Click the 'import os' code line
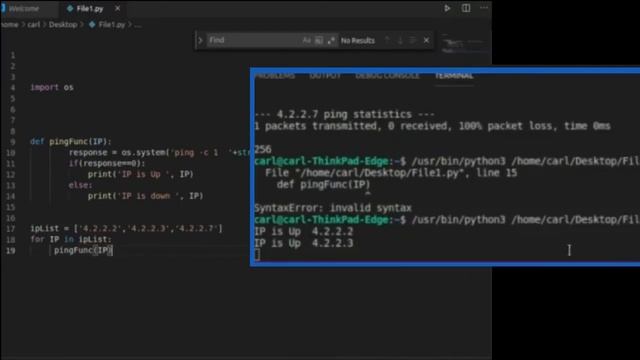This screenshot has height=360, width=640. [52, 87]
